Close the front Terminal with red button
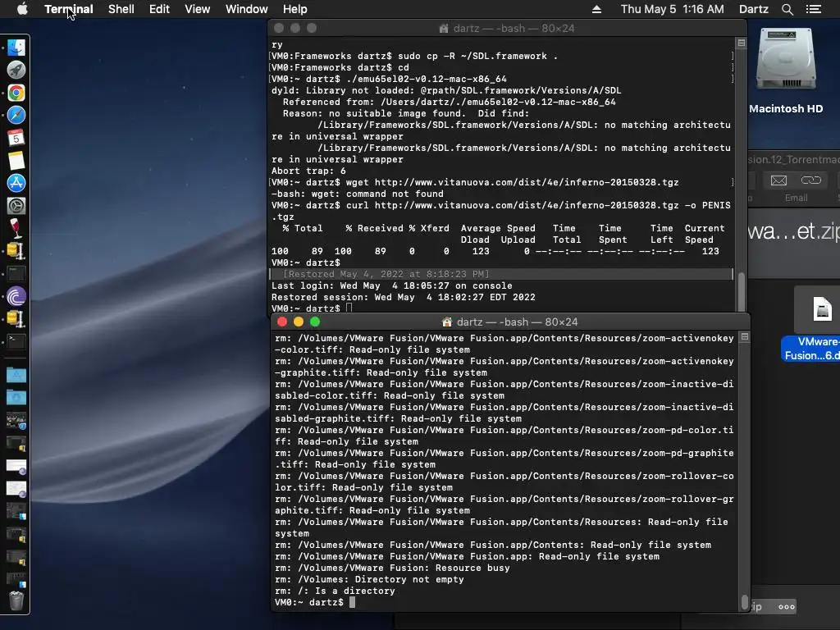Screen dimensions: 840x630 [x=282, y=322]
